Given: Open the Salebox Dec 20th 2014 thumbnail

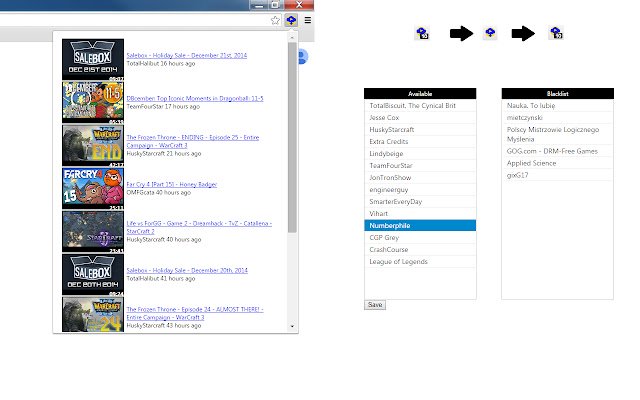Looking at the screenshot, I should pos(93,275).
